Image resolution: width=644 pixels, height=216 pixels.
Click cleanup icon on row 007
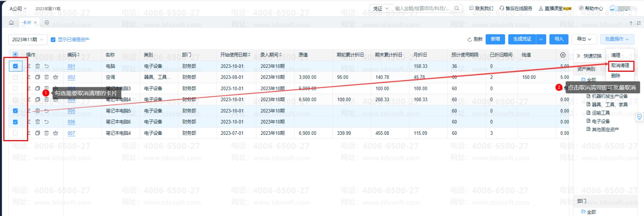[55, 133]
